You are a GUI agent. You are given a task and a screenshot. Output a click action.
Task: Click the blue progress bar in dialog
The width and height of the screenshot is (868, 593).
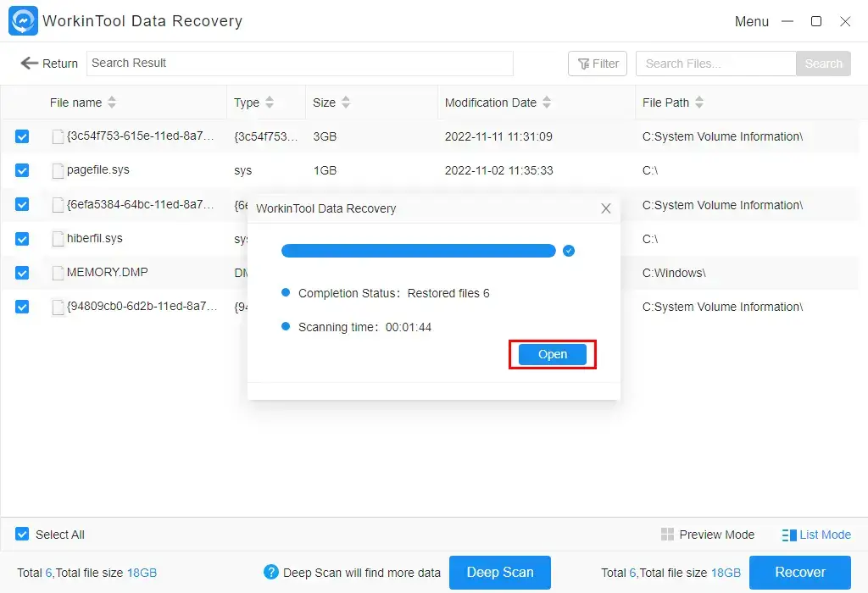419,251
